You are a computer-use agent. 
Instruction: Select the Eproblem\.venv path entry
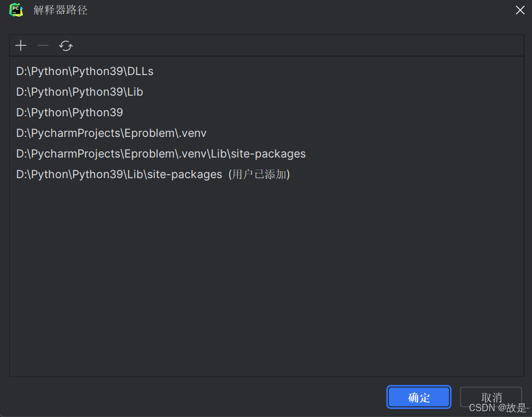pos(111,133)
